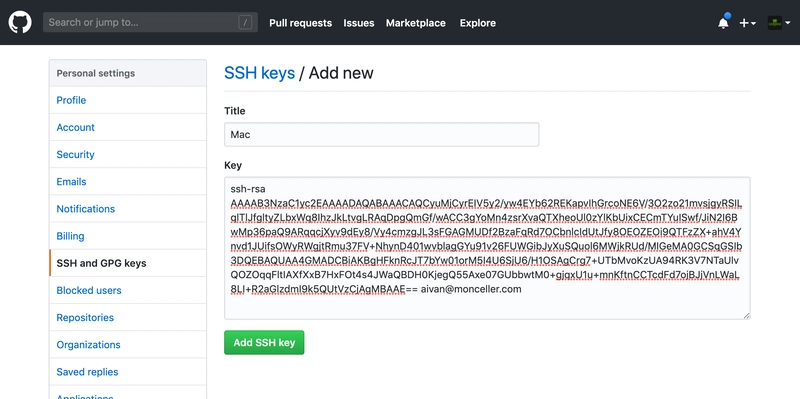Click the Title label above the field
The image size is (800, 399).
click(235, 111)
